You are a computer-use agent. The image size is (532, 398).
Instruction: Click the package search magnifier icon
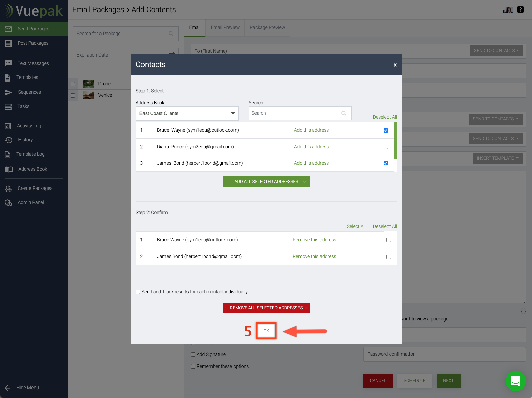coord(171,34)
